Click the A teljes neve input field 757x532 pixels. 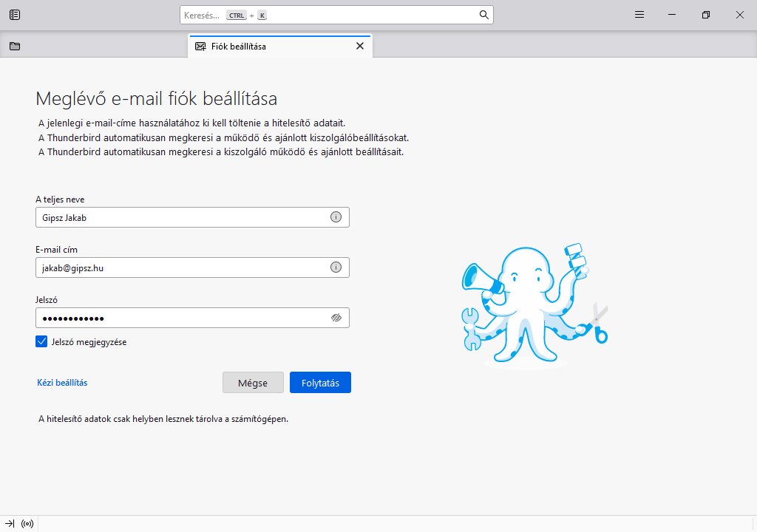tap(192, 217)
